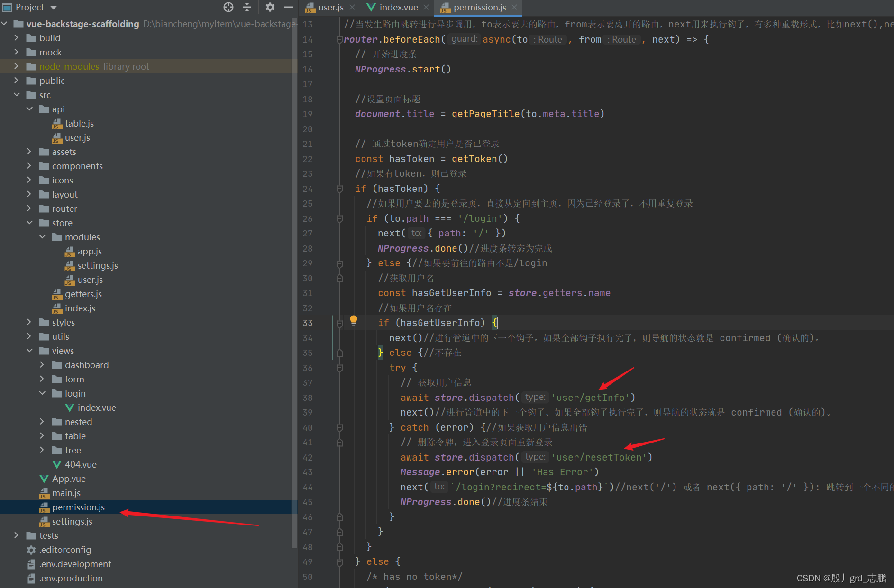This screenshot has width=894, height=588.
Task: Open Project panel settings gear
Action: click(270, 7)
